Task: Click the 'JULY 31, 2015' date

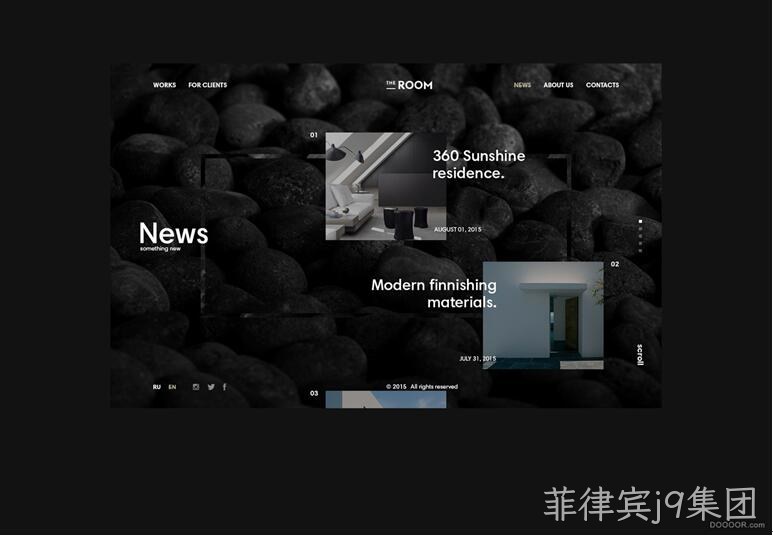Action: pos(478,358)
